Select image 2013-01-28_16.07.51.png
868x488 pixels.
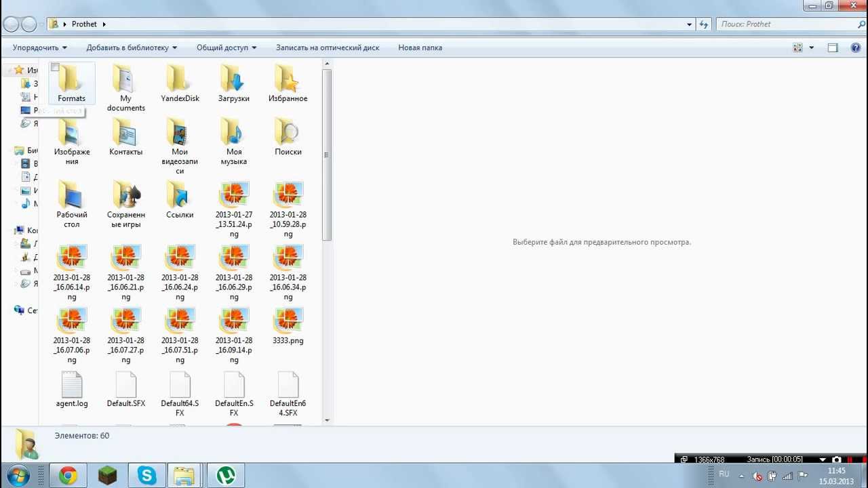pos(180,335)
